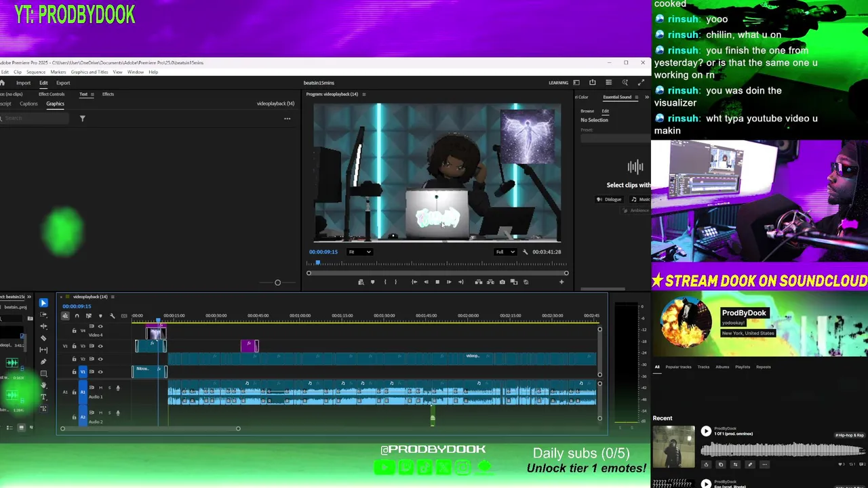
Task: Click Export Frame camera icon
Action: [x=502, y=282]
